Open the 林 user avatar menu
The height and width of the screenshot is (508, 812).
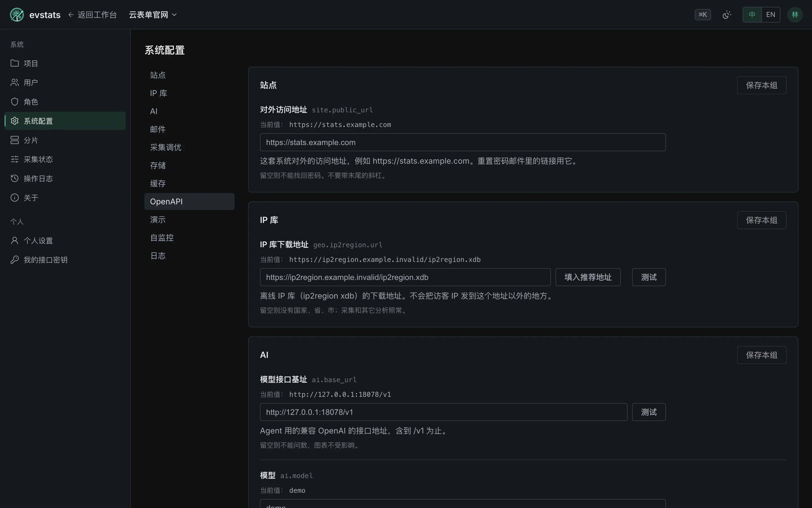pyautogui.click(x=795, y=15)
